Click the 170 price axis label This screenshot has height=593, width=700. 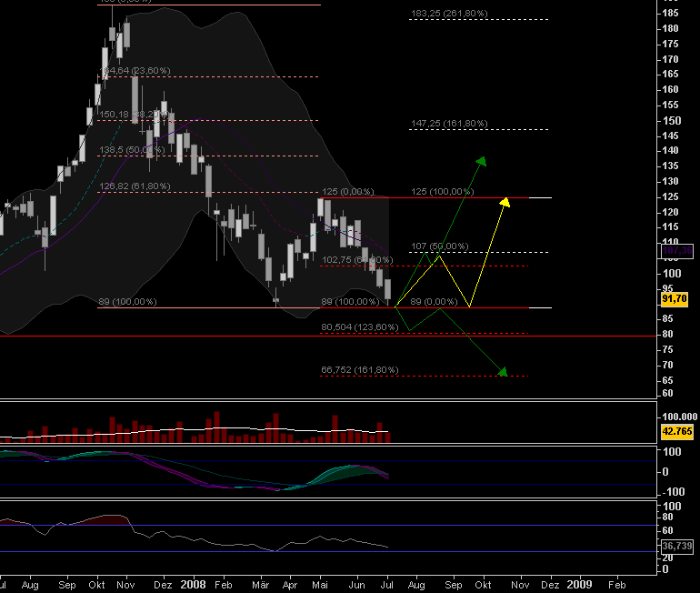coord(670,59)
